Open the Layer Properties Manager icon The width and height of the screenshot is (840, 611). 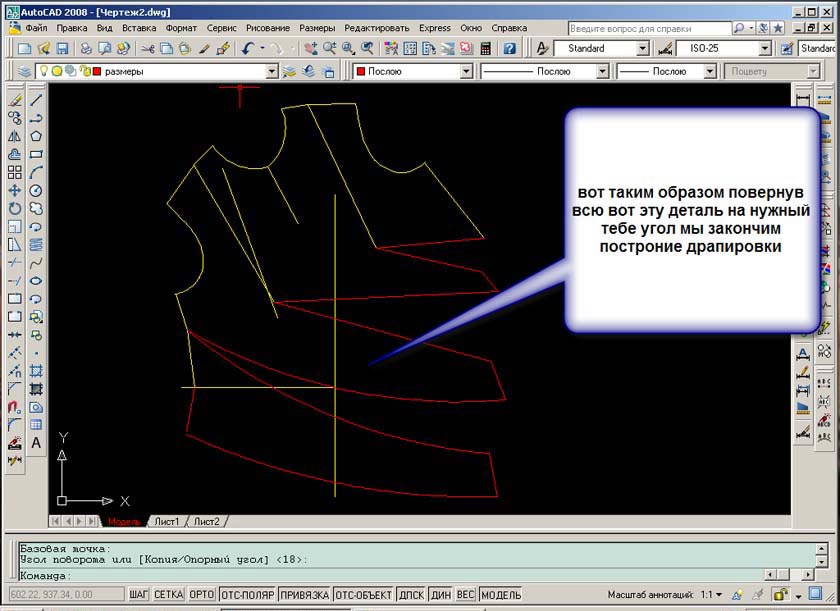(x=24, y=71)
